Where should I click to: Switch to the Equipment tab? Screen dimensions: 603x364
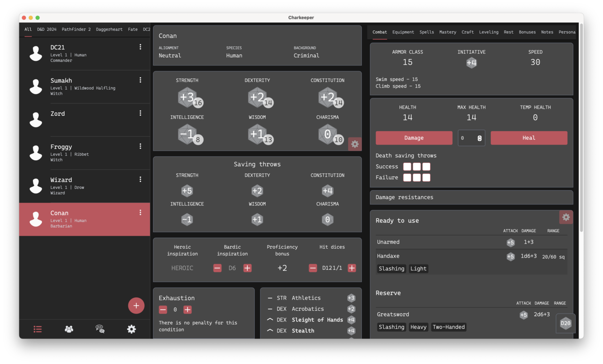pos(403,32)
